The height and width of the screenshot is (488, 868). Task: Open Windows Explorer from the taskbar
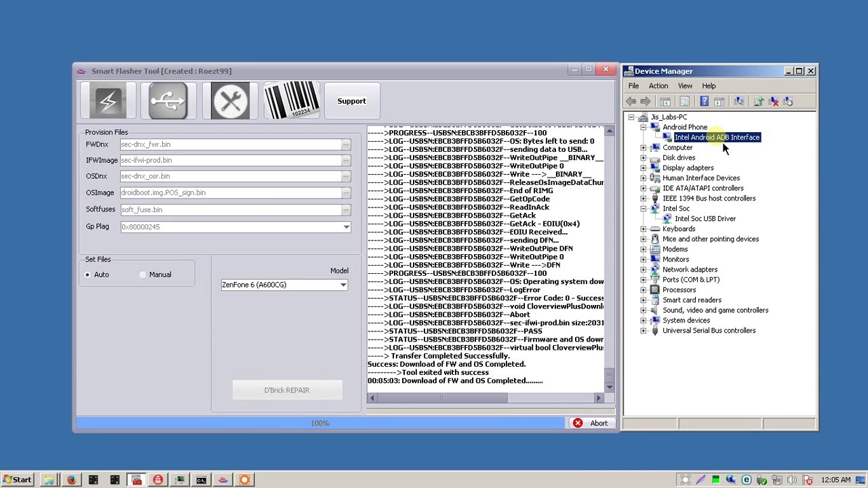[x=49, y=480]
